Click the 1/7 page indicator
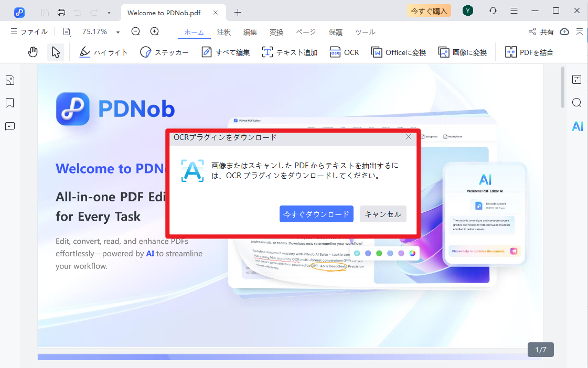The image size is (588, 368). point(540,350)
